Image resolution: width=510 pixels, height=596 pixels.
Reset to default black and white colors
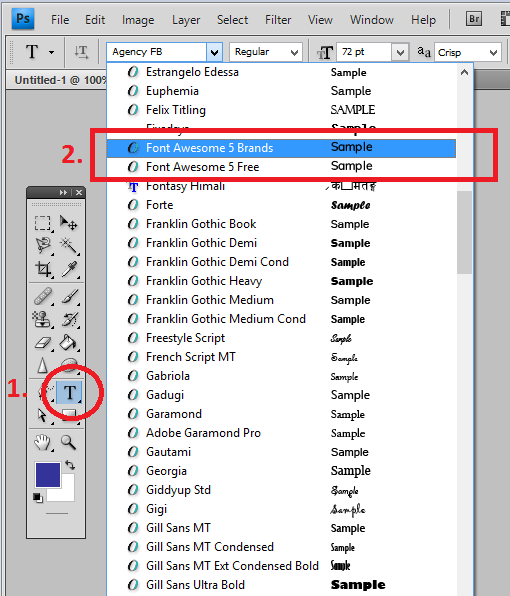click(x=38, y=498)
